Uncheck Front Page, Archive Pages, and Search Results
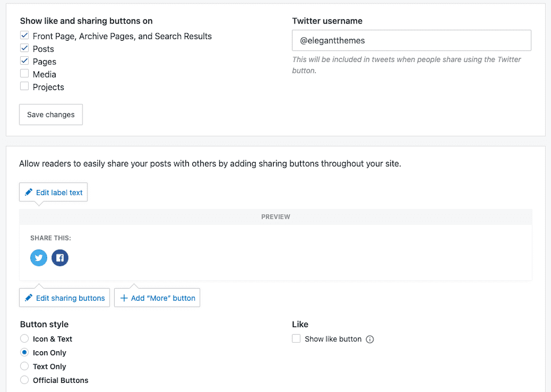This screenshot has height=392, width=551. point(24,35)
